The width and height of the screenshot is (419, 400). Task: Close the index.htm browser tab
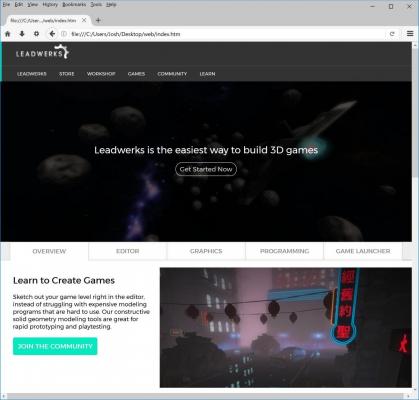84,20
